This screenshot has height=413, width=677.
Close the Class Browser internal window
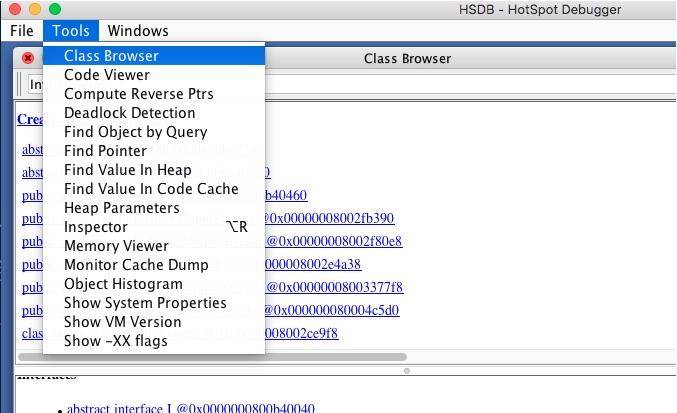click(28, 58)
